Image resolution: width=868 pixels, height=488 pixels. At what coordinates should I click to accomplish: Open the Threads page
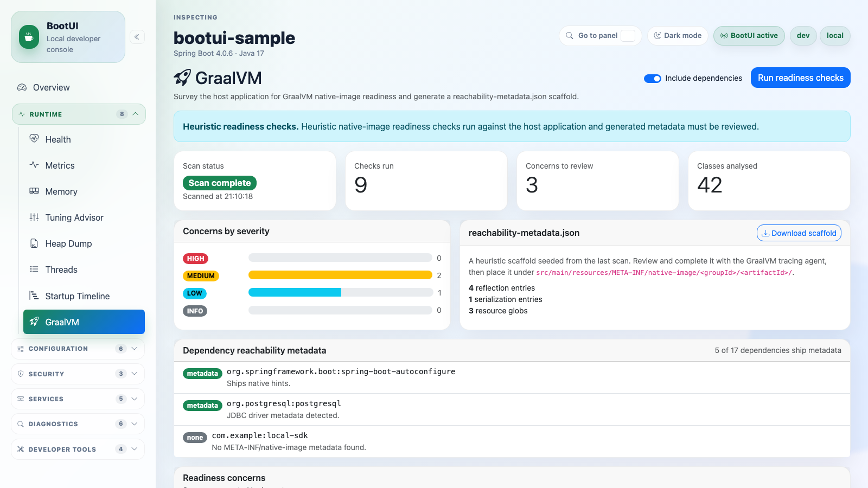click(x=84, y=269)
